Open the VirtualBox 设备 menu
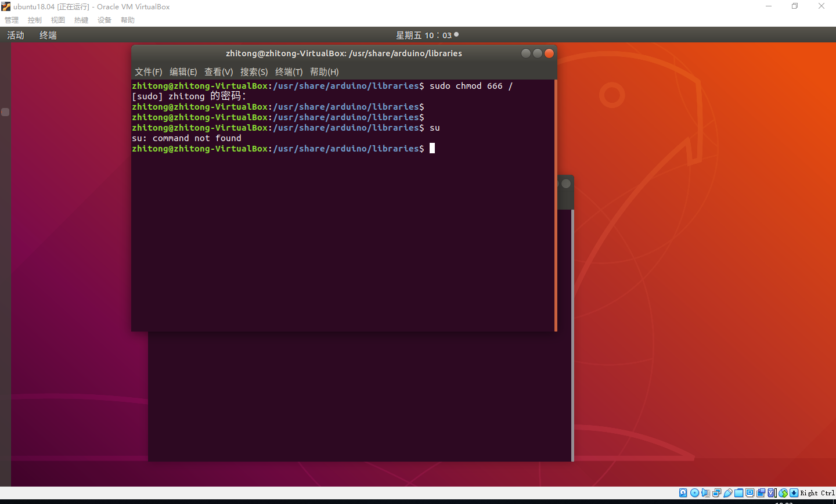The image size is (836, 504). tap(105, 20)
